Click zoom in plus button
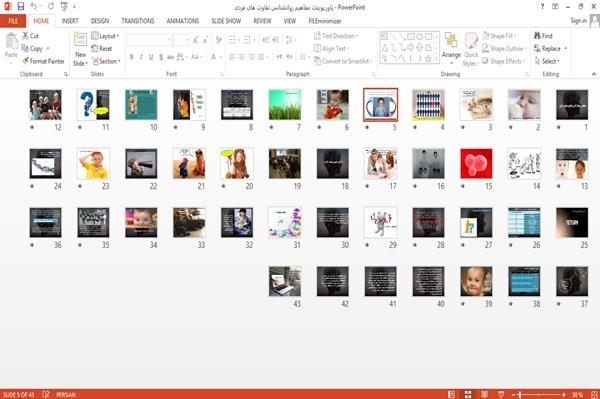 pos(564,394)
